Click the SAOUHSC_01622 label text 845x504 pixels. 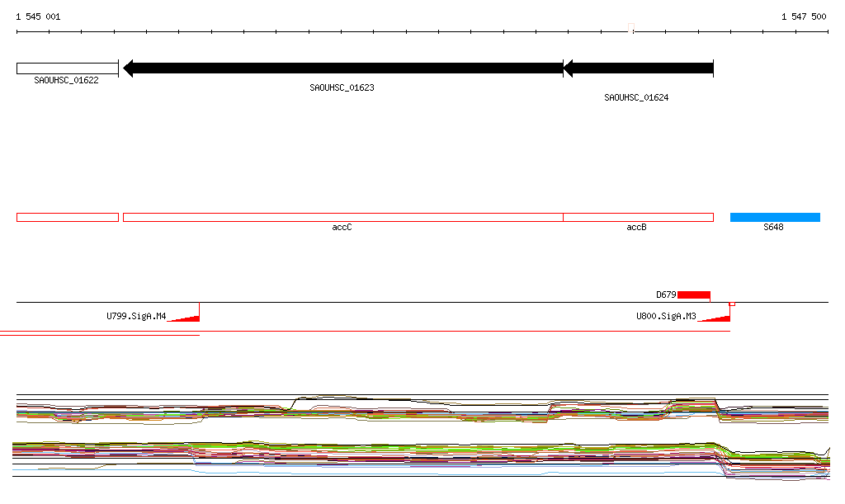click(x=66, y=80)
